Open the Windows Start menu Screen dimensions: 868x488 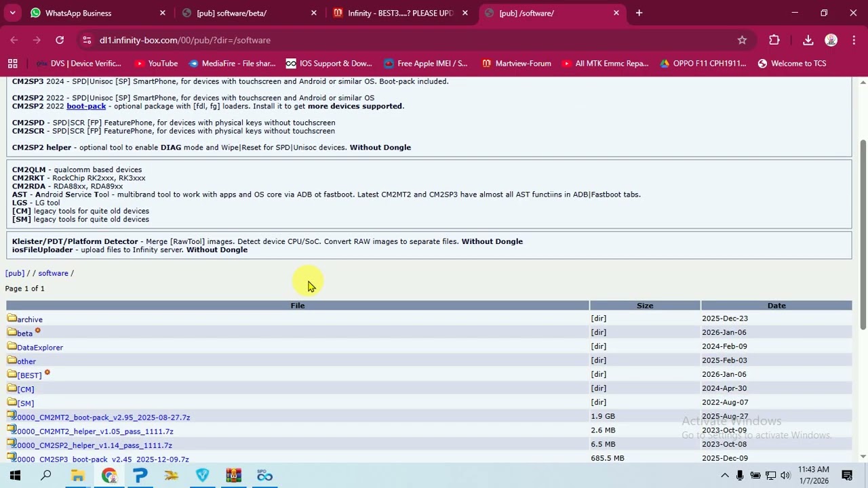[15, 476]
